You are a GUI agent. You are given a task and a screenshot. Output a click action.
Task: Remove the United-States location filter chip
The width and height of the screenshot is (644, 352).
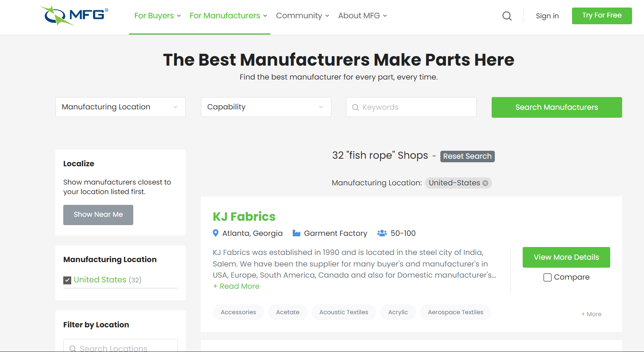pos(485,183)
